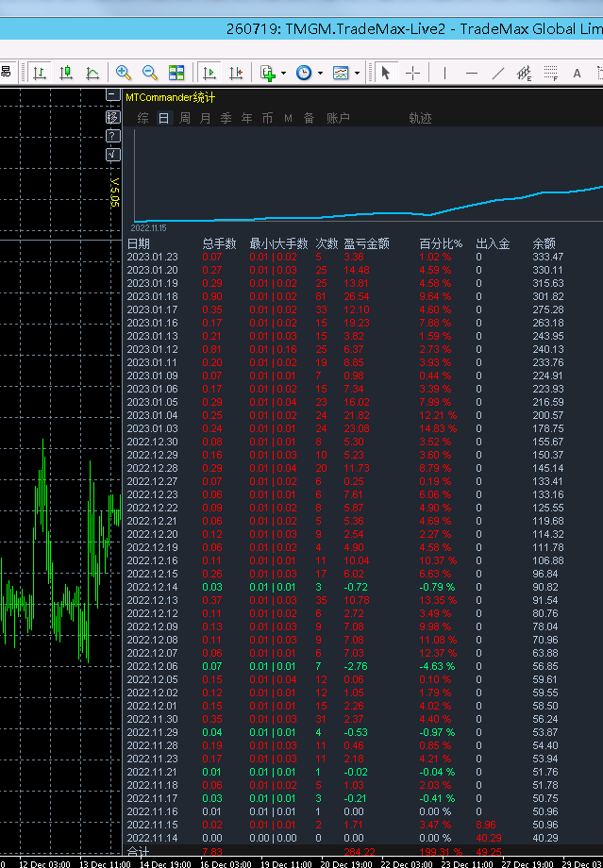Select the vertical line drawing tool
Image resolution: width=603 pixels, height=868 pixels.
coord(444,73)
